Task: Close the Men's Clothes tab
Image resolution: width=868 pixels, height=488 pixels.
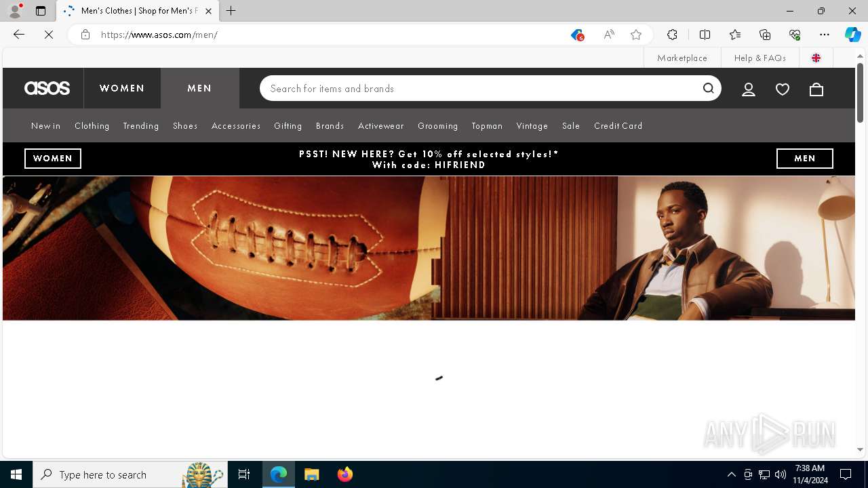Action: pos(208,11)
